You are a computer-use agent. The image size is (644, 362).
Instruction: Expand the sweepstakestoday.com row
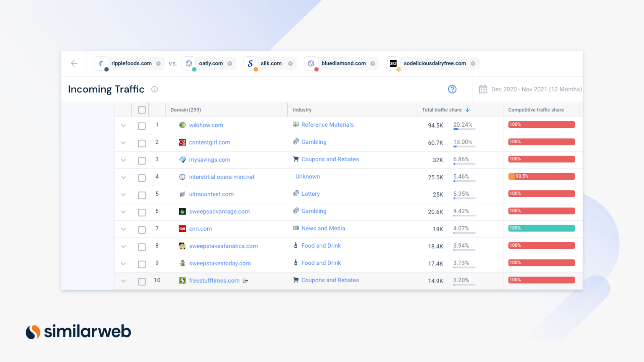coord(123,264)
